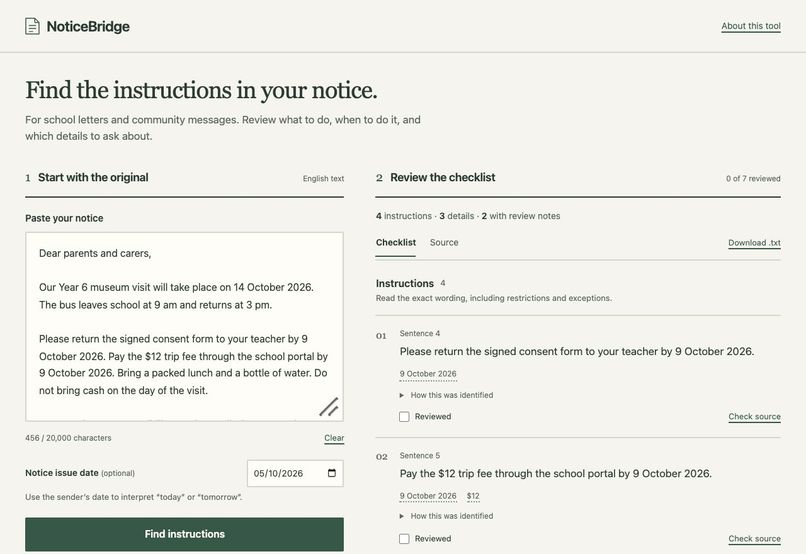Click the English text label
Image resolution: width=806 pixels, height=554 pixels.
pos(323,178)
